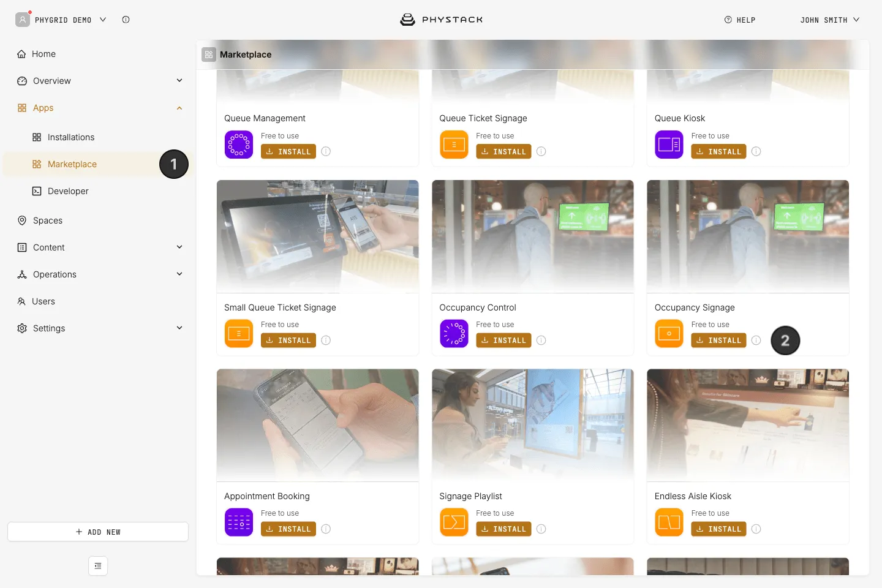This screenshot has width=882, height=588.
Task: Open the Small Queue Ticket Signage preview image
Action: coord(318,236)
